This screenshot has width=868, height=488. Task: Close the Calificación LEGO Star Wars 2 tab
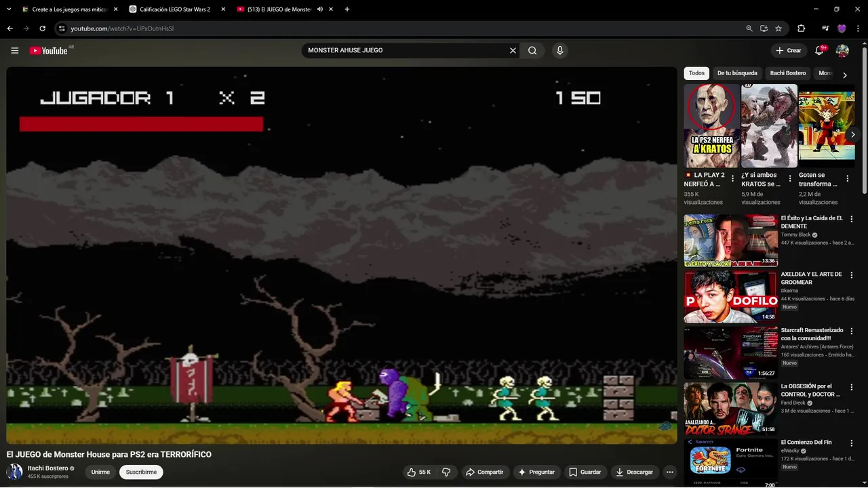(x=223, y=9)
